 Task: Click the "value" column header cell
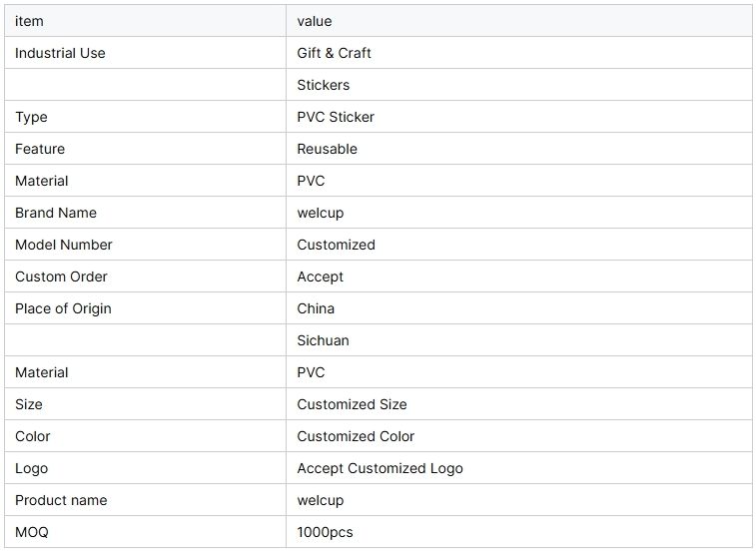pos(315,21)
